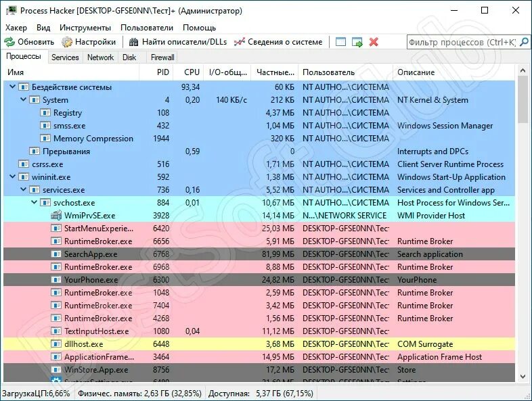Click the StartMenuExperie... process icon

tap(56, 228)
